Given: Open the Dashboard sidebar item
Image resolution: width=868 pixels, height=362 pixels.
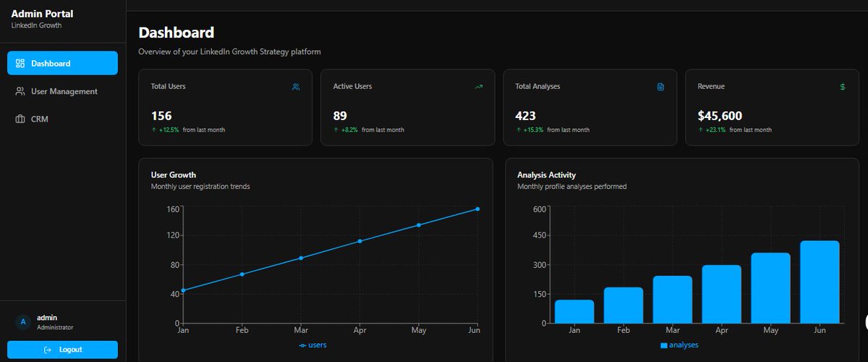Looking at the screenshot, I should 62,63.
